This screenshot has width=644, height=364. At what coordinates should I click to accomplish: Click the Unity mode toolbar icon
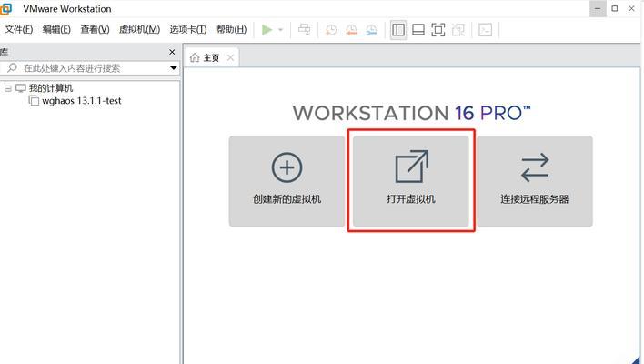[x=458, y=30]
